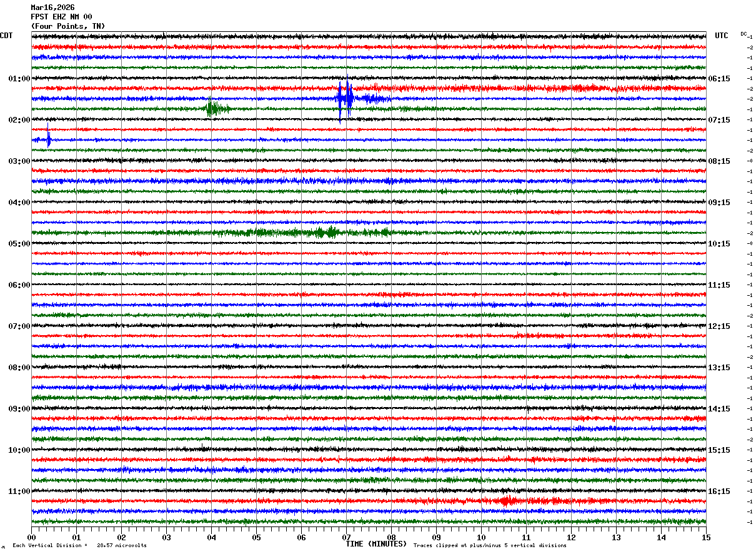
Task: Click the "13:15" UTC row label
Action: click(719, 368)
